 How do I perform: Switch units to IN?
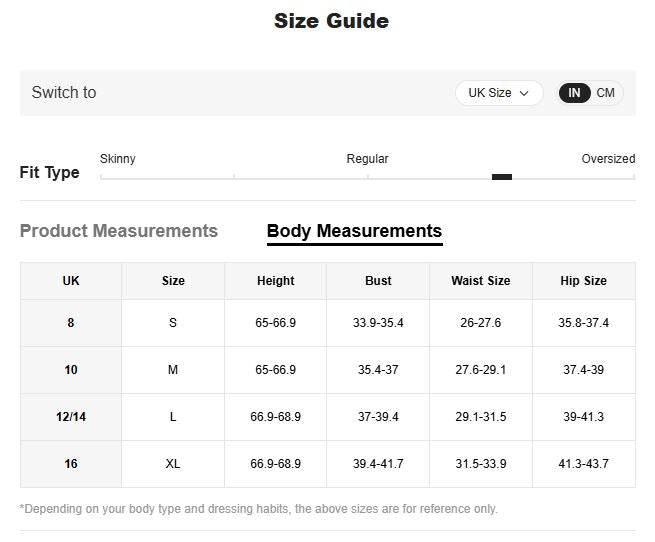pos(574,93)
